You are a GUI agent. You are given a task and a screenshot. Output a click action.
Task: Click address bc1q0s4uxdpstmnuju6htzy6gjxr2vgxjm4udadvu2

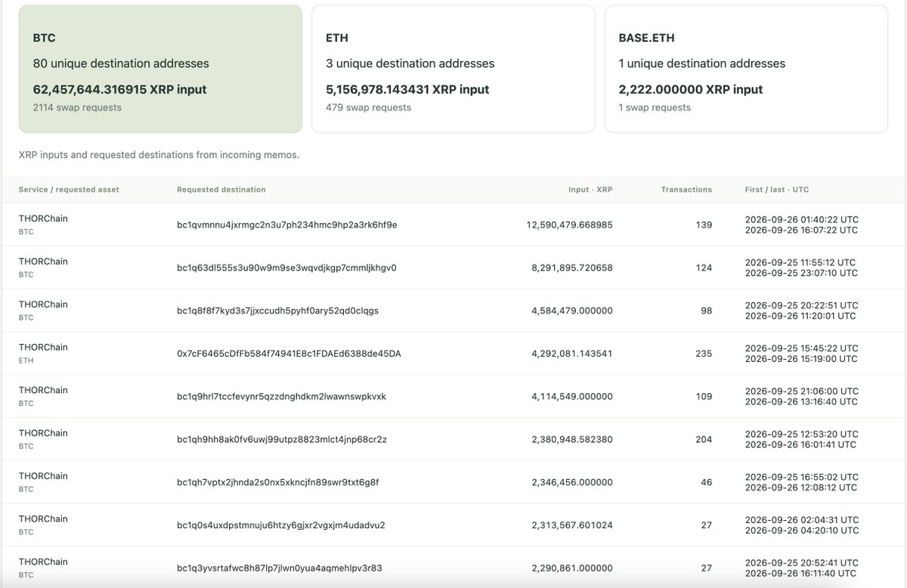coord(281,525)
